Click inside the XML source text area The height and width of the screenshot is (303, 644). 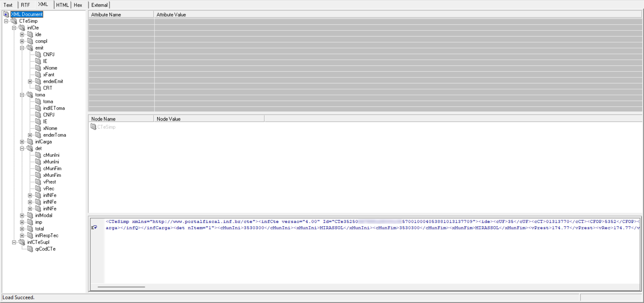tap(372, 251)
